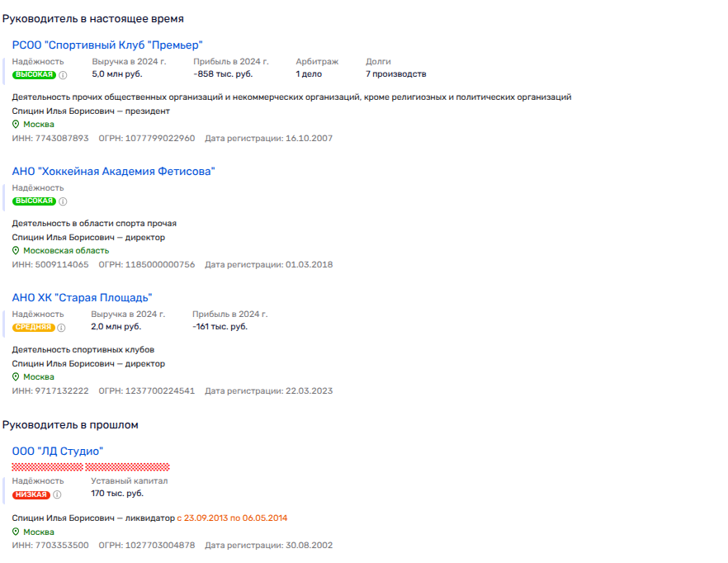Click location pin beside Московская область
The image size is (728, 563).
click(16, 251)
